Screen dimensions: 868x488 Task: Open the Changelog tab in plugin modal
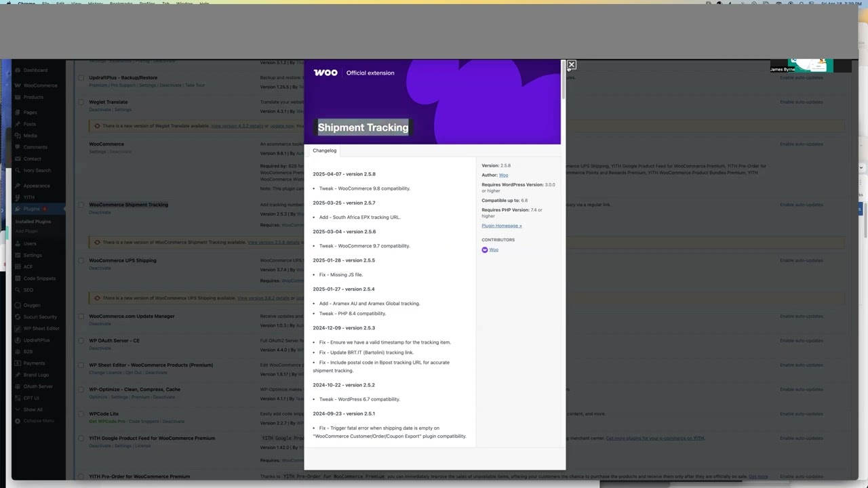click(324, 150)
